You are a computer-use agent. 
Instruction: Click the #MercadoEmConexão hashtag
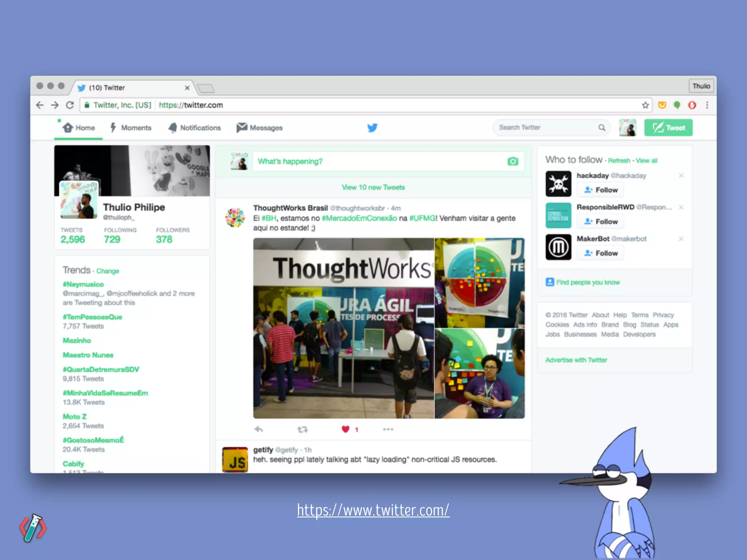[359, 218]
